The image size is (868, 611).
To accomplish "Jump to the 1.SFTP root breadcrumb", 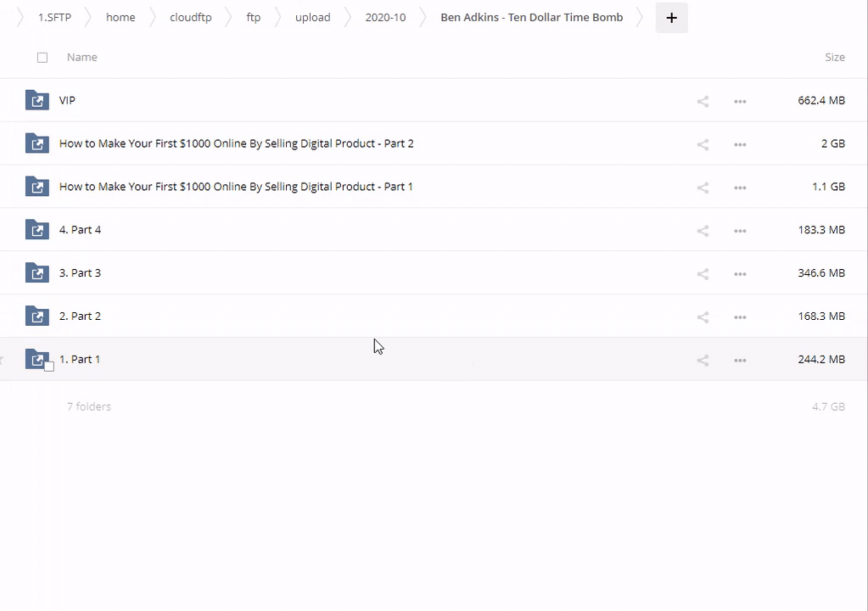I will click(x=54, y=17).
